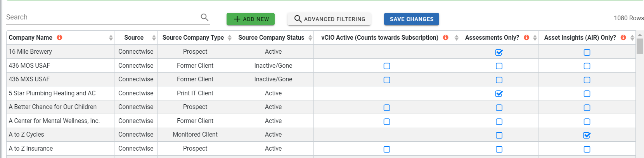Click info icon beside Assessments Only header

tap(526, 37)
